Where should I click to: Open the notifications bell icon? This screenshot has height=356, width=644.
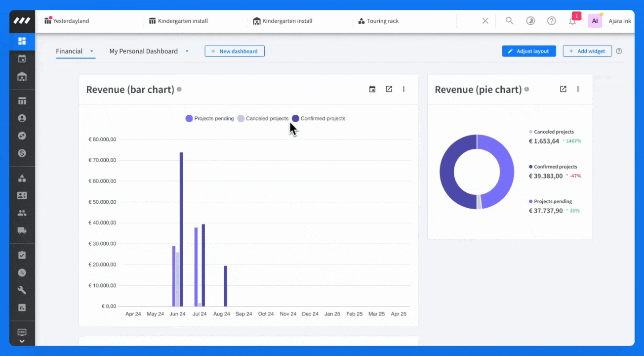coord(572,21)
